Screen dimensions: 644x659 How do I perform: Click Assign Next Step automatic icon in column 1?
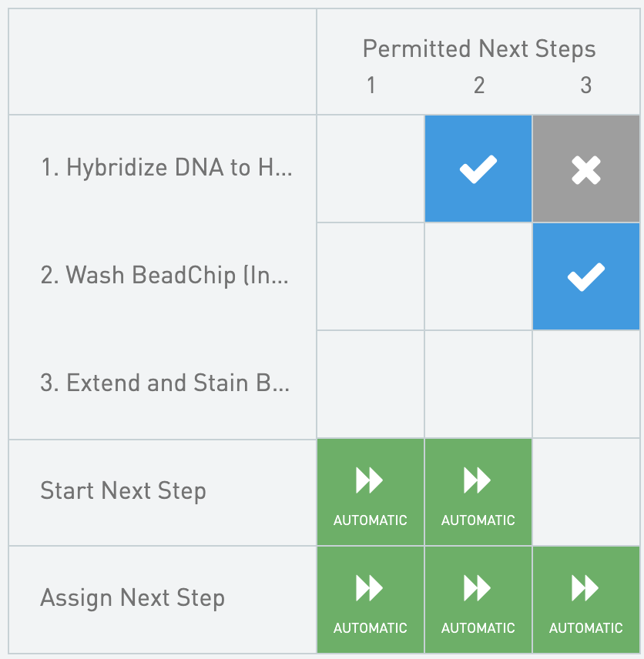[370, 600]
